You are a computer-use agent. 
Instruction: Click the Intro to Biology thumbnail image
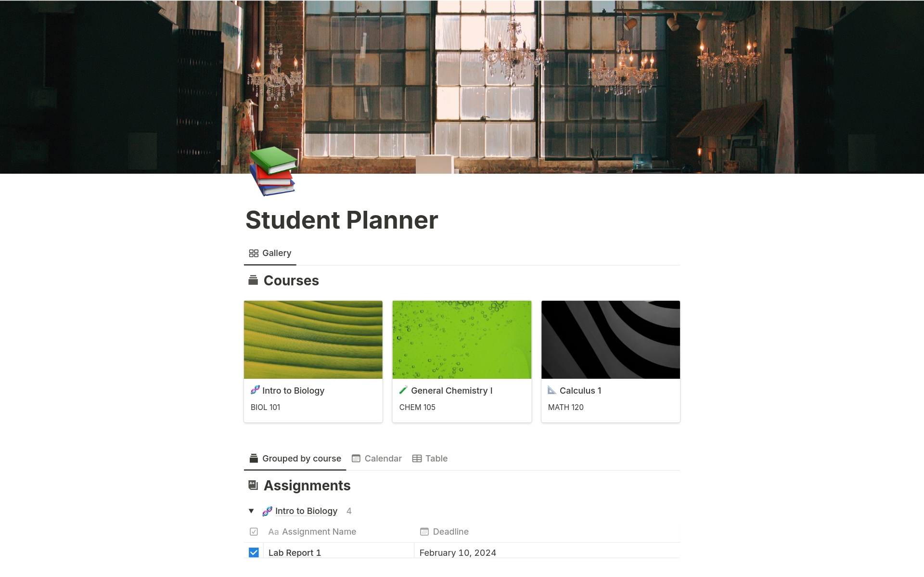point(313,338)
